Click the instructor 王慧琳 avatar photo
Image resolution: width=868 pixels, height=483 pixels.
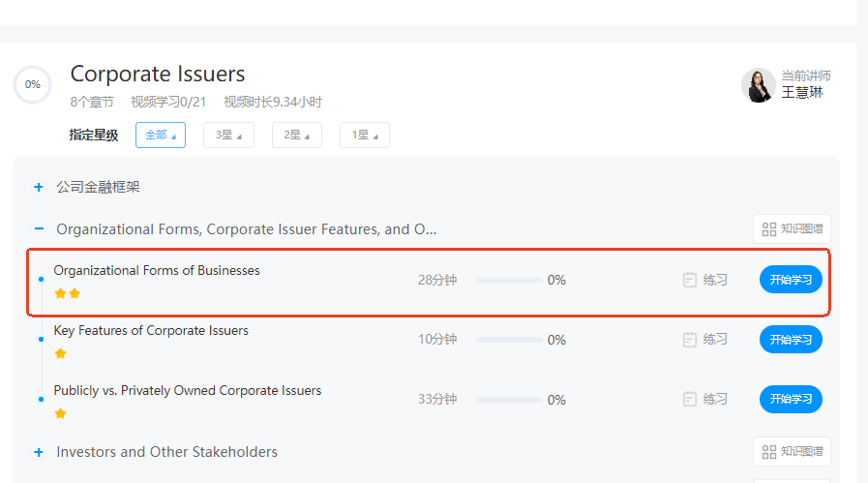click(759, 85)
